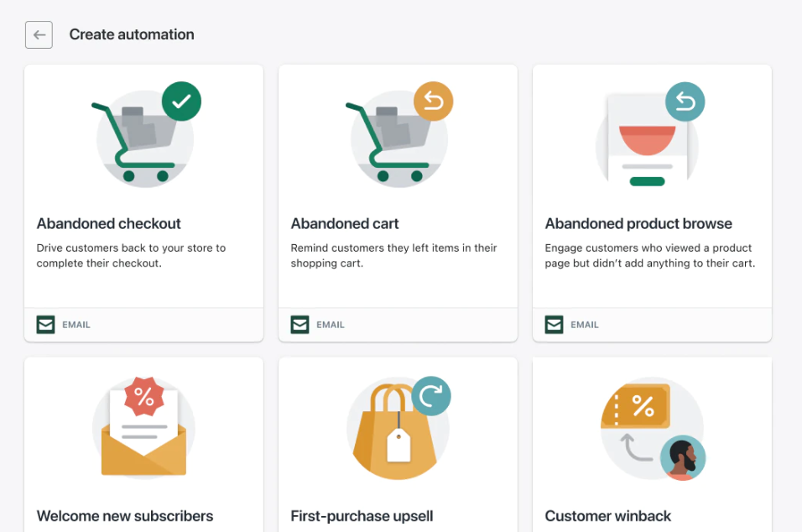Click the Abandoned cart description text

(393, 255)
